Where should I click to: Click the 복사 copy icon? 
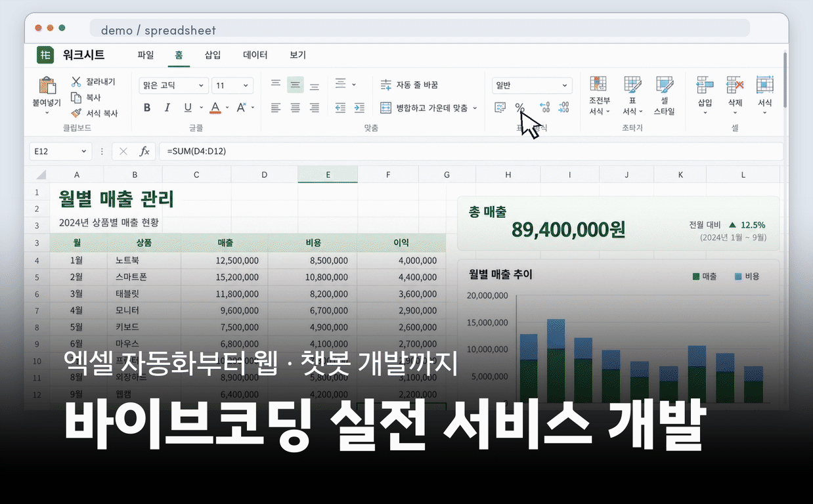click(x=76, y=97)
